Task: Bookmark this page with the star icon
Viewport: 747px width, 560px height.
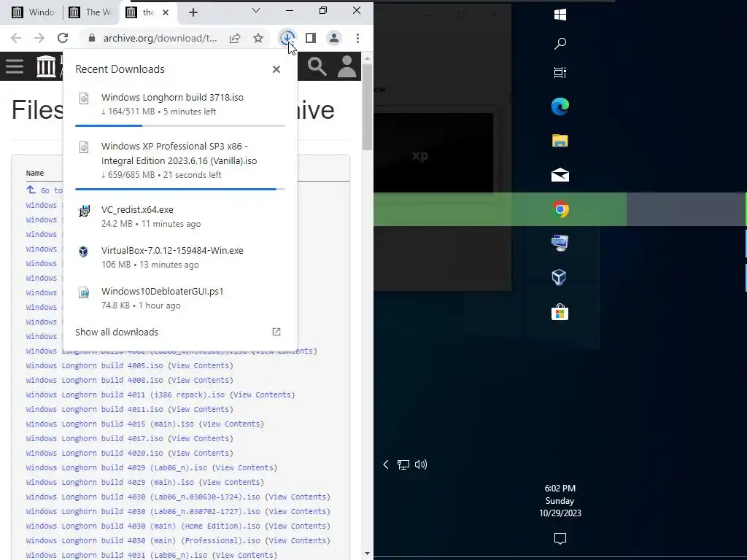Action: 258,38
